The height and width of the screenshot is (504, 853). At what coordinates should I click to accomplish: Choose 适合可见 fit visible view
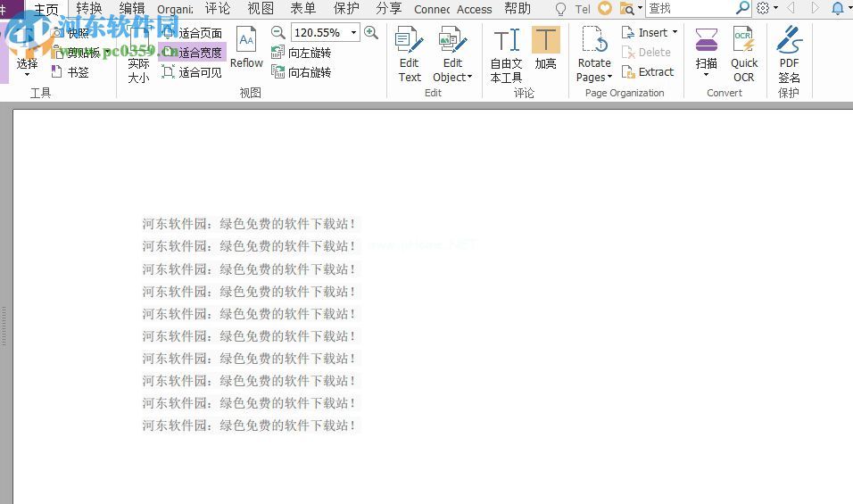pos(192,71)
